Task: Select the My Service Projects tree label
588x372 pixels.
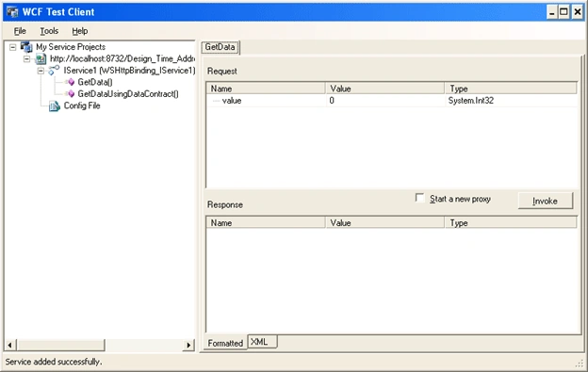Action: [x=71, y=47]
